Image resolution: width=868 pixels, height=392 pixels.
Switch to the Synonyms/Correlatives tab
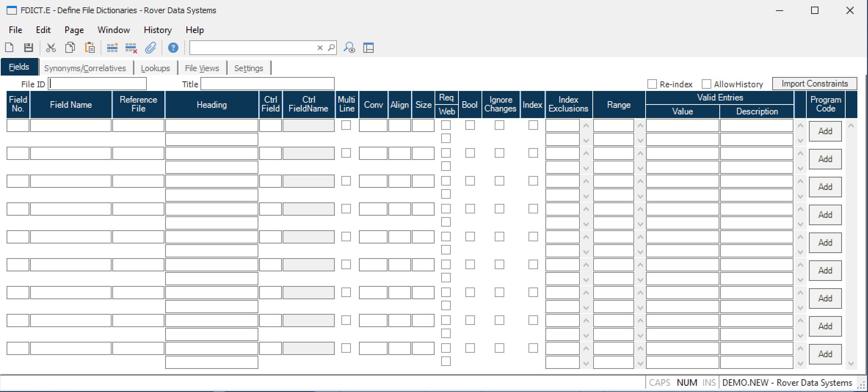coord(85,68)
